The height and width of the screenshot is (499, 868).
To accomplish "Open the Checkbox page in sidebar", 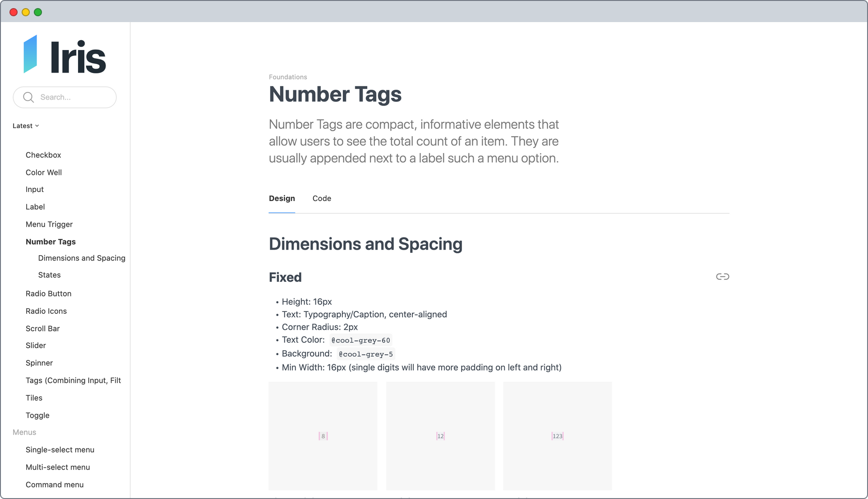I will [43, 155].
